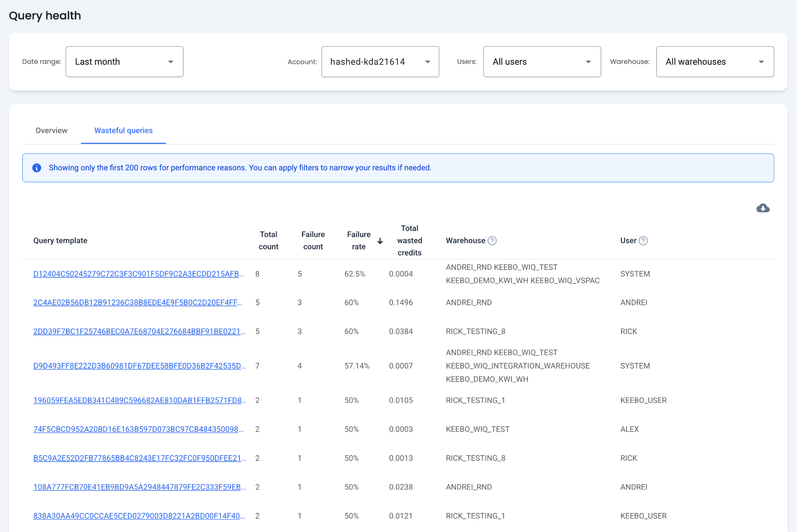
Task: Click the Failure rate sort arrow
Action: [x=380, y=241]
